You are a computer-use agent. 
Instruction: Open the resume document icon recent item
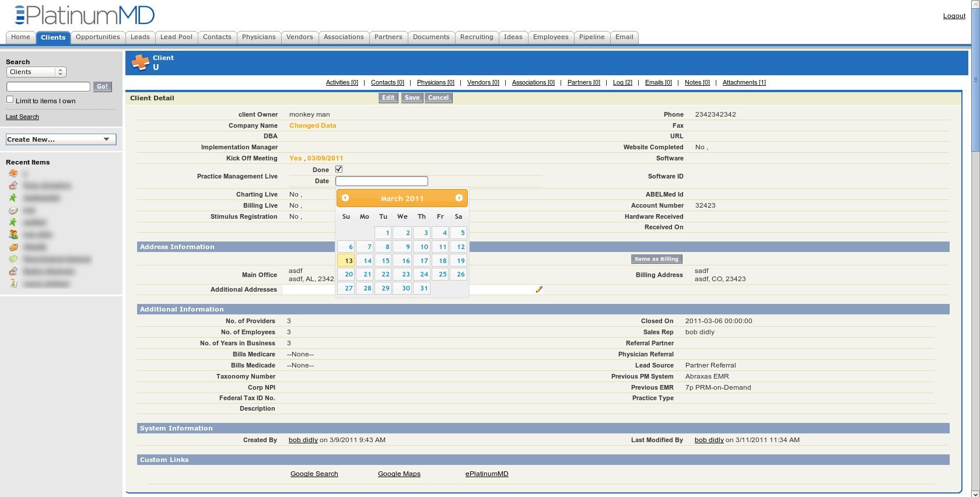pyautogui.click(x=13, y=283)
